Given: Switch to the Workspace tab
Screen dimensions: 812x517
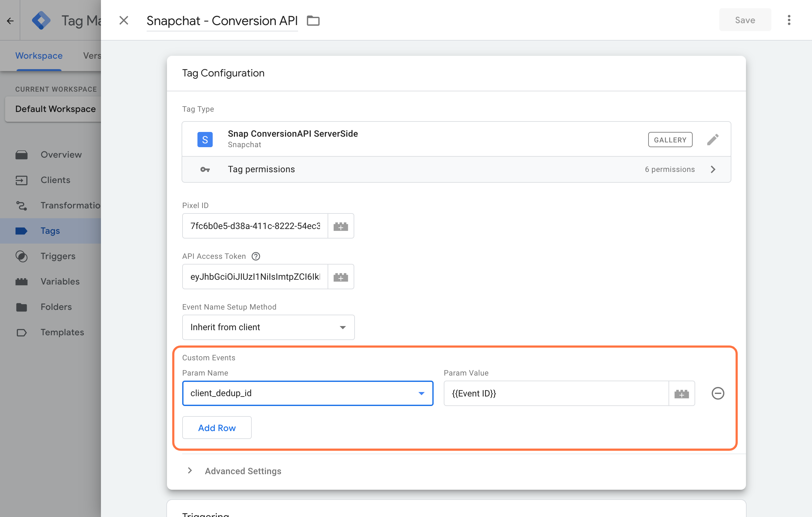Looking at the screenshot, I should (39, 56).
